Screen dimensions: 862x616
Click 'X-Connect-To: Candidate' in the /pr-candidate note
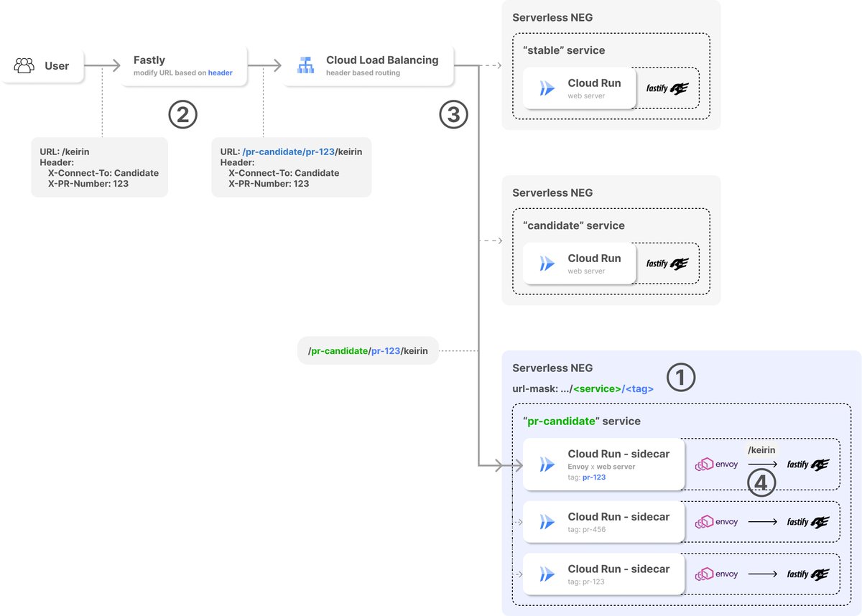click(x=284, y=173)
